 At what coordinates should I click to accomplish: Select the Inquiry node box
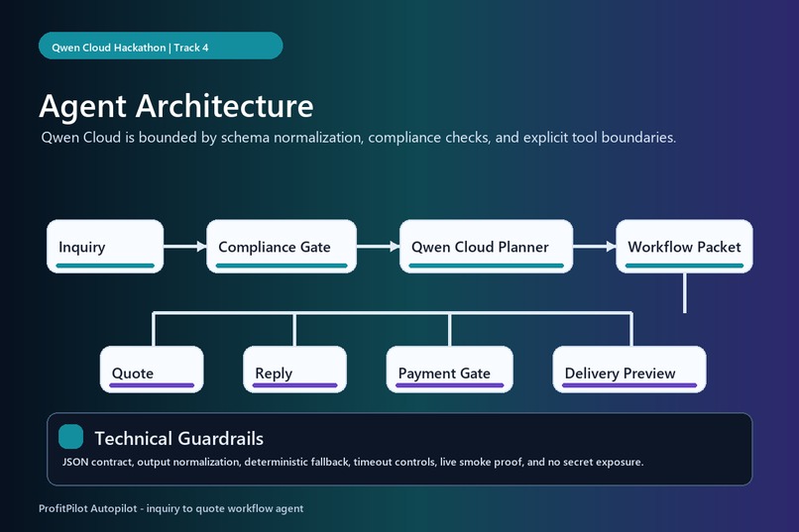point(105,247)
